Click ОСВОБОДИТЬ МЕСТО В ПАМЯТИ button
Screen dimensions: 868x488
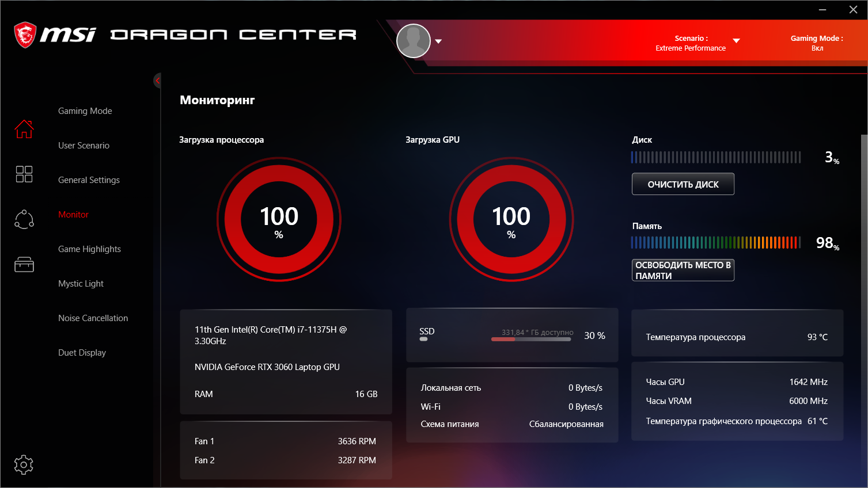(683, 270)
